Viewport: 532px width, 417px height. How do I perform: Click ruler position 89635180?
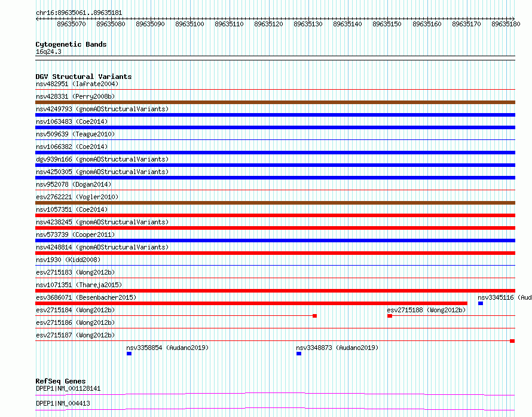pyautogui.click(x=506, y=24)
